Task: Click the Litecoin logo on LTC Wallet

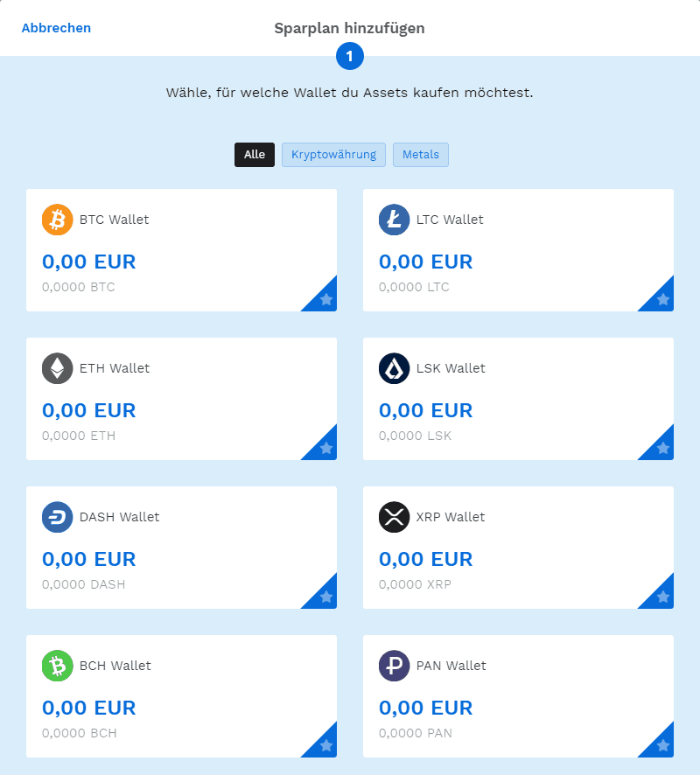Action: click(x=394, y=220)
